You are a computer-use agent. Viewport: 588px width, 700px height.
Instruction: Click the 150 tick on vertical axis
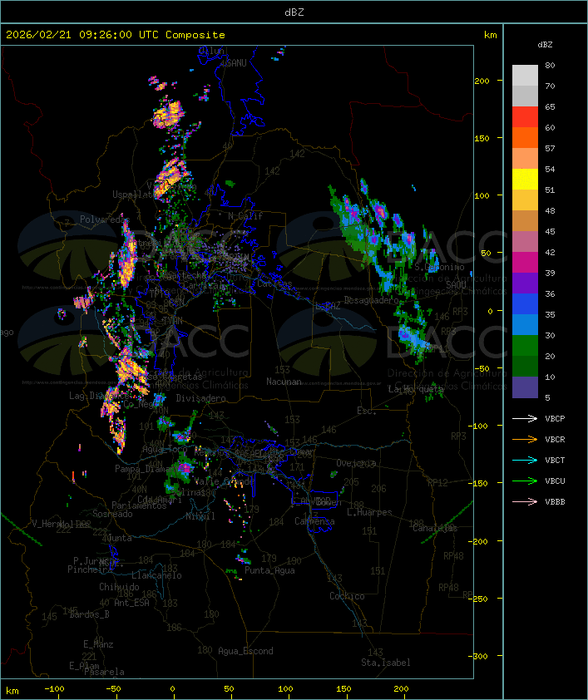(x=482, y=138)
